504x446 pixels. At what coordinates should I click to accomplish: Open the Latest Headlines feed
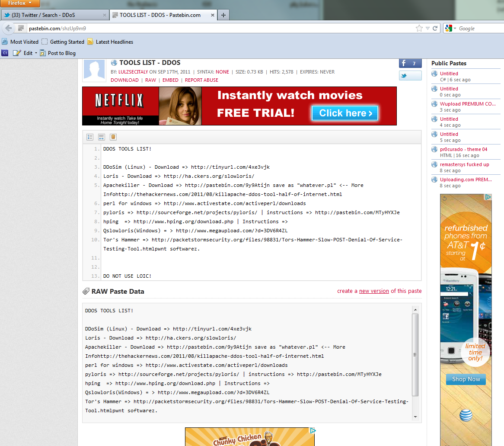(x=110, y=42)
